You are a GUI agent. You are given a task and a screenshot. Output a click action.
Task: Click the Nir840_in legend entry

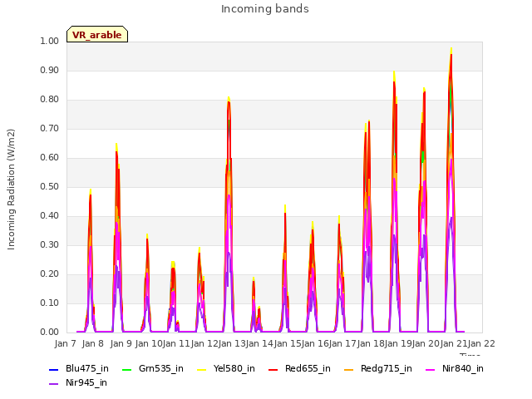coord(455,368)
